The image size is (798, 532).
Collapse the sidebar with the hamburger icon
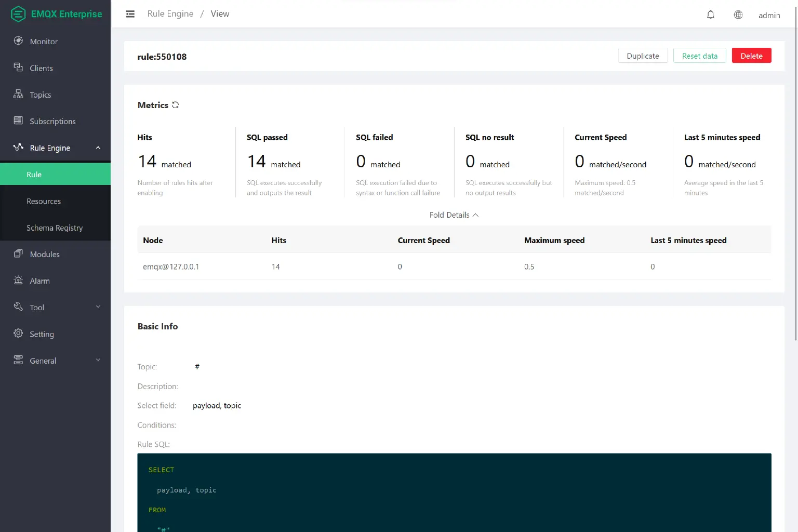130,14
